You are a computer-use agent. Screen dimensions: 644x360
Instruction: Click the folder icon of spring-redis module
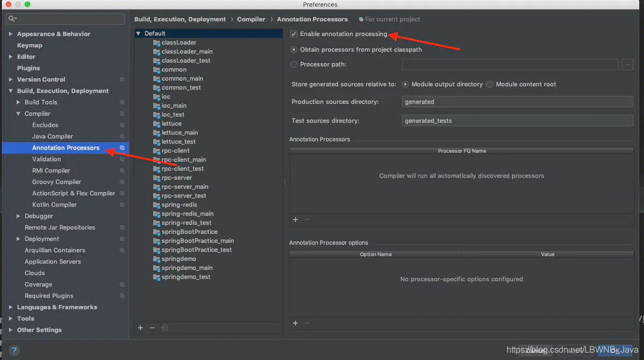157,204
